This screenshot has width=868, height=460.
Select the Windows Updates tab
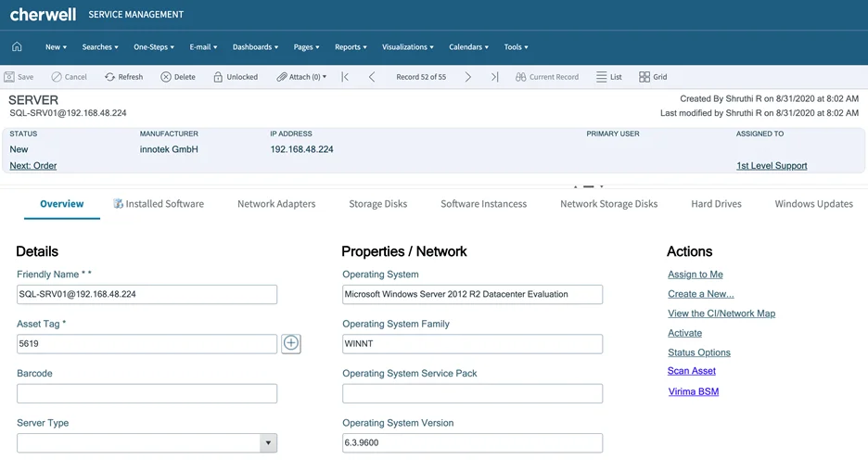(x=813, y=204)
